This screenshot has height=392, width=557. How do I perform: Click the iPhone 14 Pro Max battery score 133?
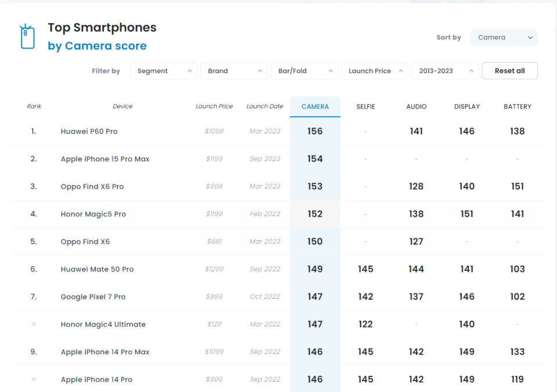pos(518,352)
